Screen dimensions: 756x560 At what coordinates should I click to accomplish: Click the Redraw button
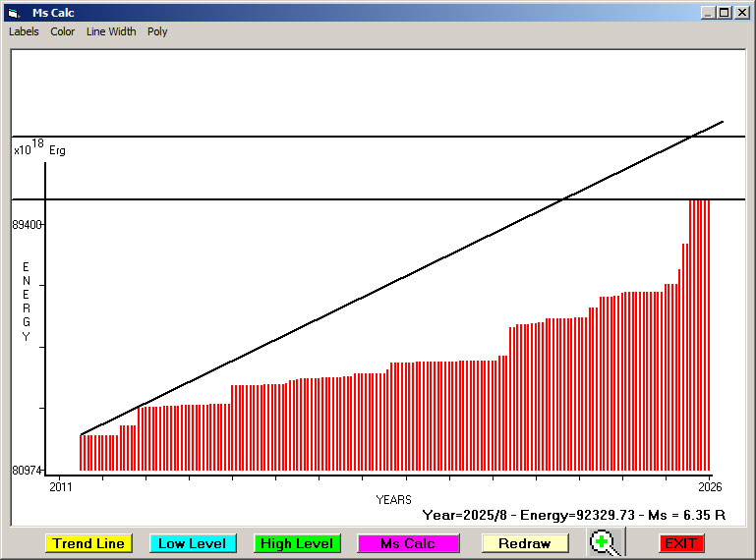pos(524,543)
